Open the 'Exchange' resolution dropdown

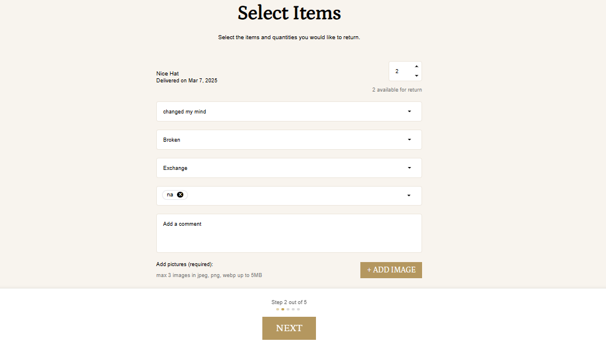(289, 168)
